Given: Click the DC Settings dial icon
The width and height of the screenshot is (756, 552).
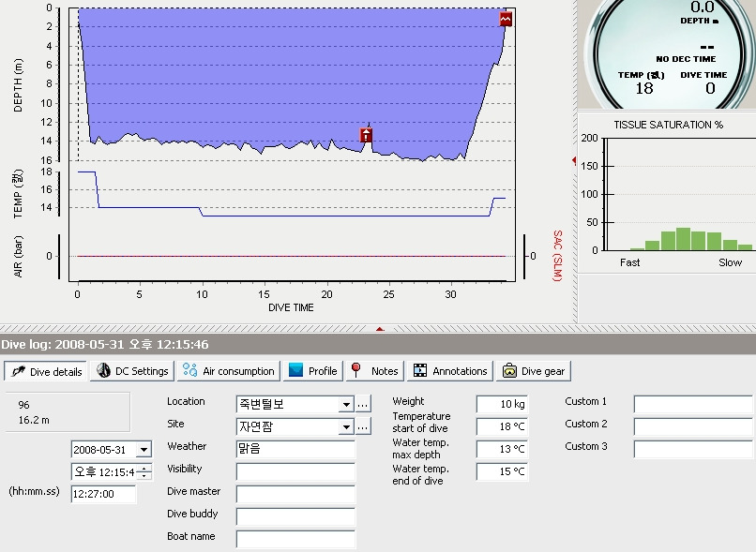Looking at the screenshot, I should (103, 370).
